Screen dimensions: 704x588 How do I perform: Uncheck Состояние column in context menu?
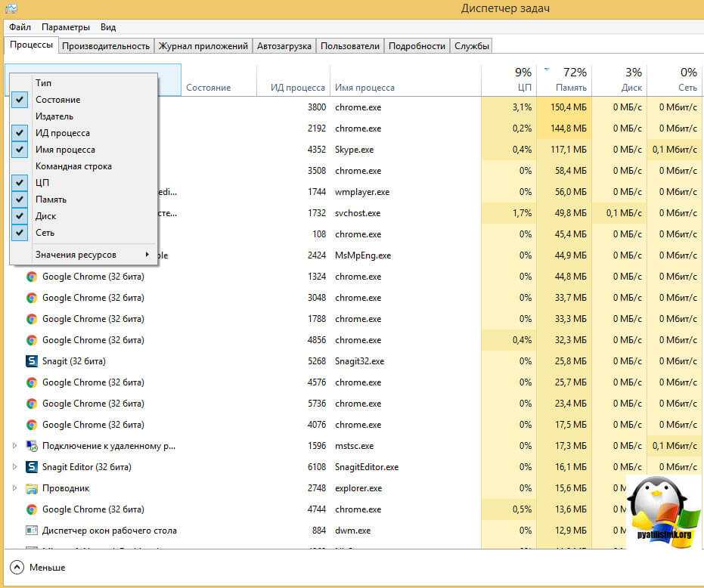click(57, 100)
